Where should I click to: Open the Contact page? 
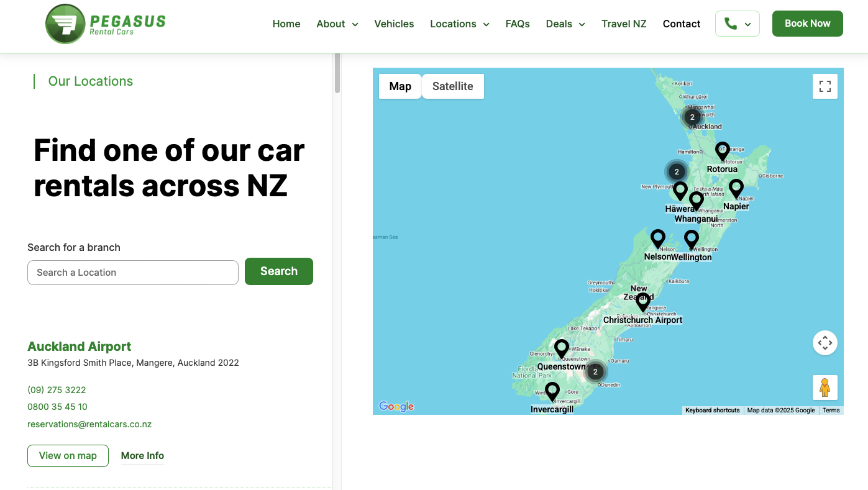tap(682, 24)
